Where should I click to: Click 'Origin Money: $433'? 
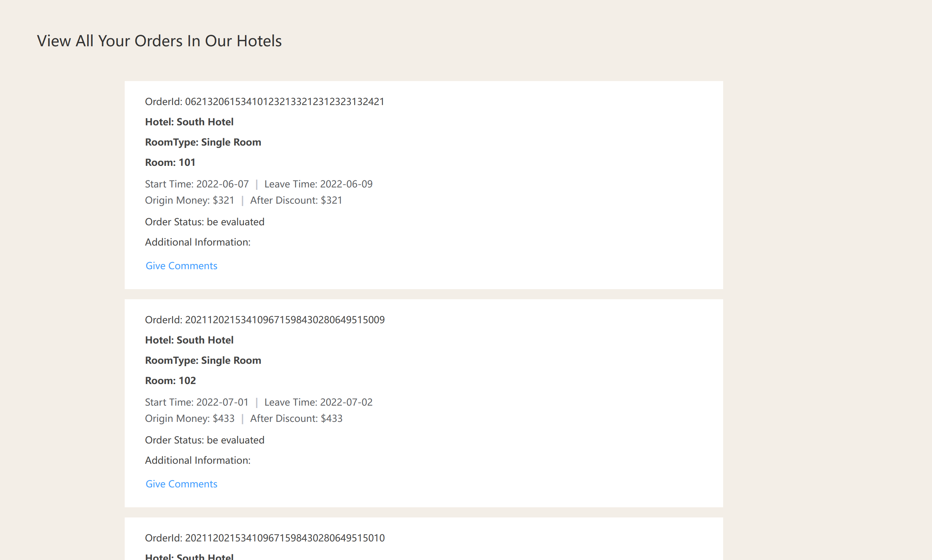(190, 418)
